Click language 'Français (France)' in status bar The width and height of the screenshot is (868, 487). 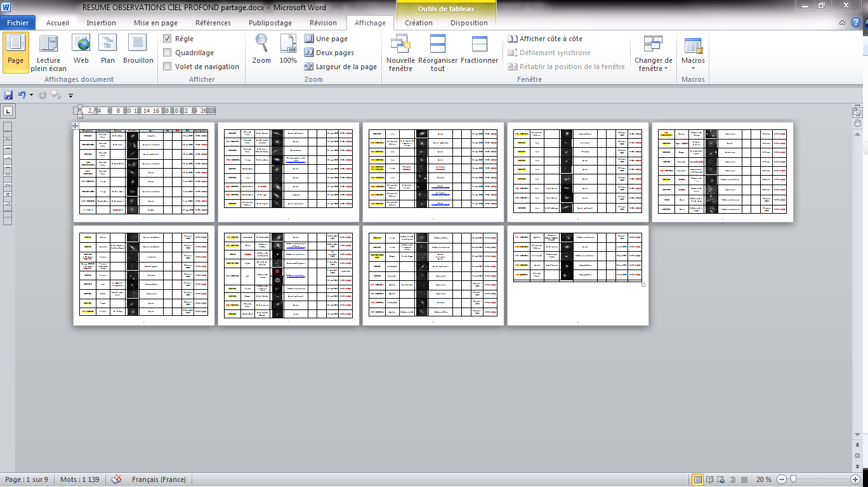tap(159, 479)
